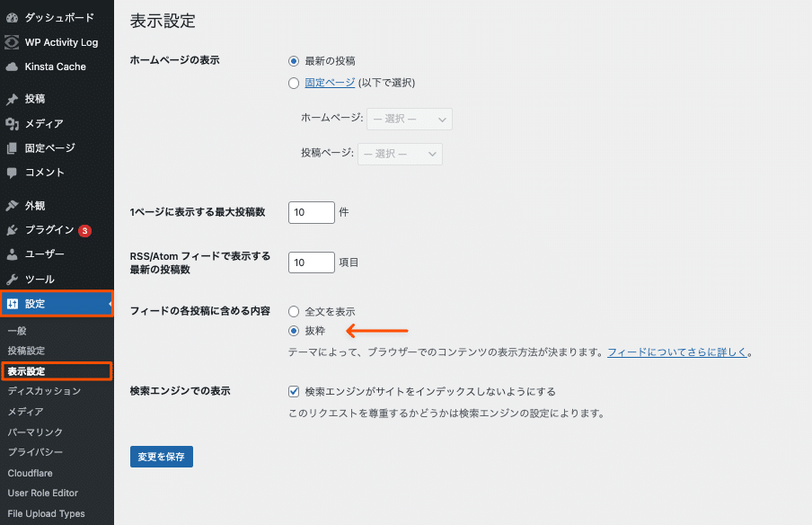812x525 pixels.
Task: Click the 変更を保存 button
Action: (161, 456)
